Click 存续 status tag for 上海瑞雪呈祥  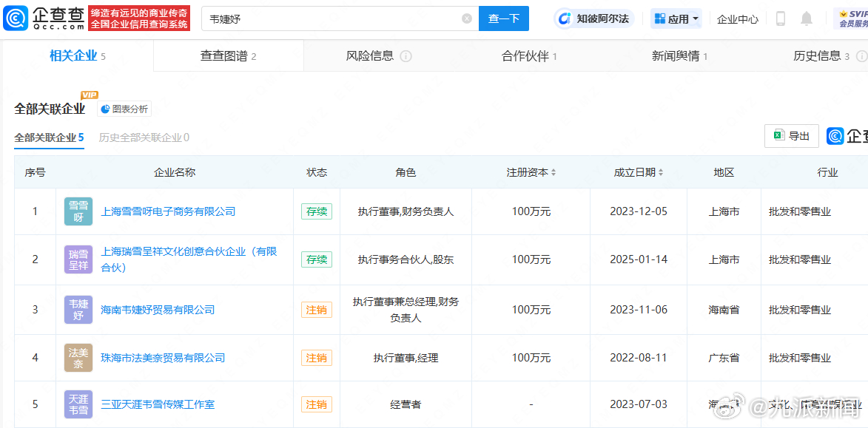[x=317, y=259]
